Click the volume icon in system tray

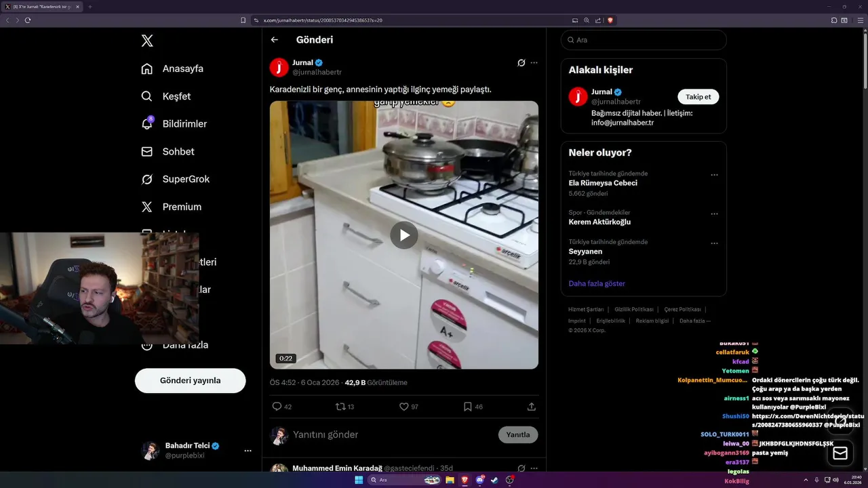point(835,480)
